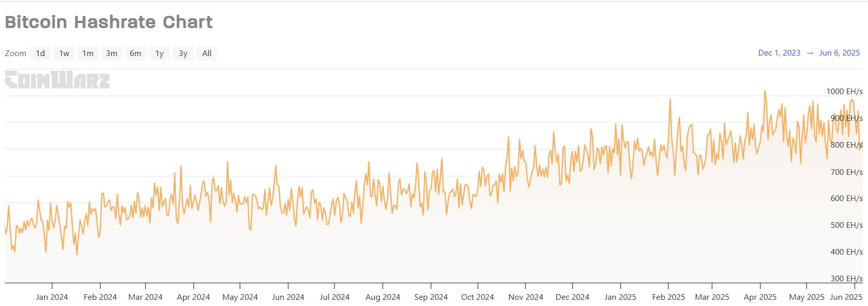Click the Feb 2024 axis label
Viewport: 868px width, 306px height.
point(100,297)
